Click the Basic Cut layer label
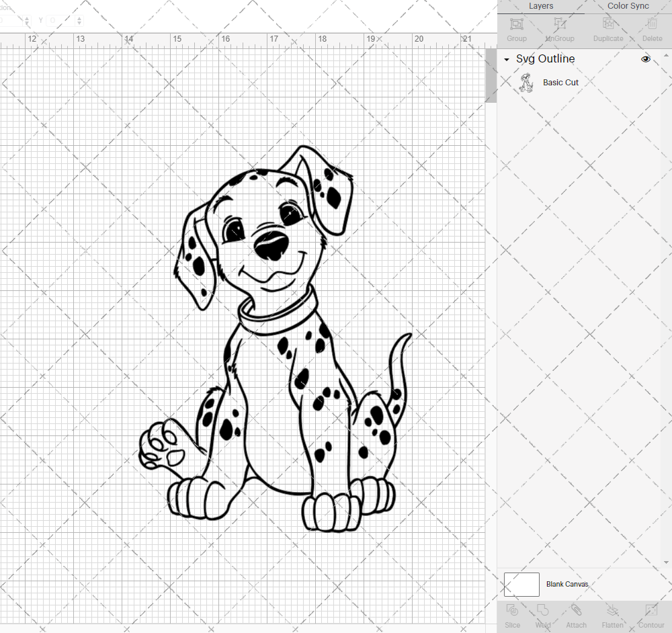 pyautogui.click(x=560, y=82)
